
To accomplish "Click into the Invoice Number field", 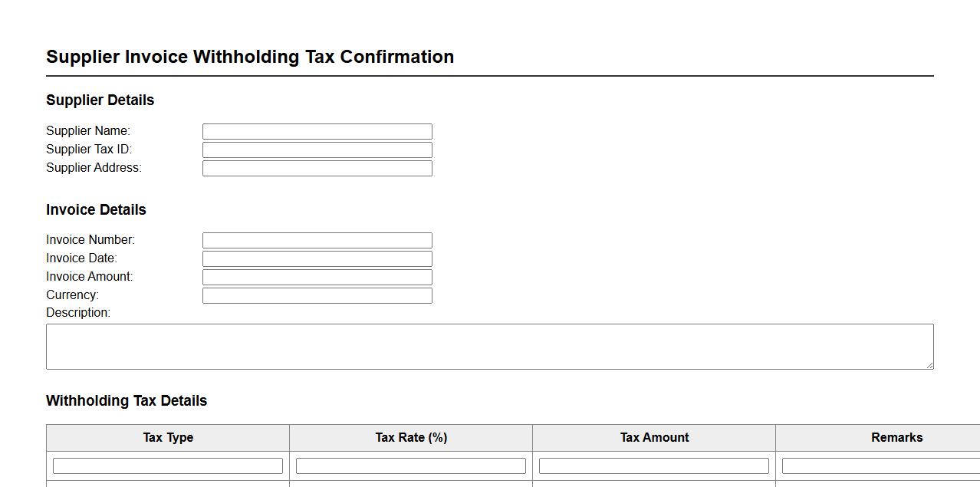I will [x=317, y=240].
